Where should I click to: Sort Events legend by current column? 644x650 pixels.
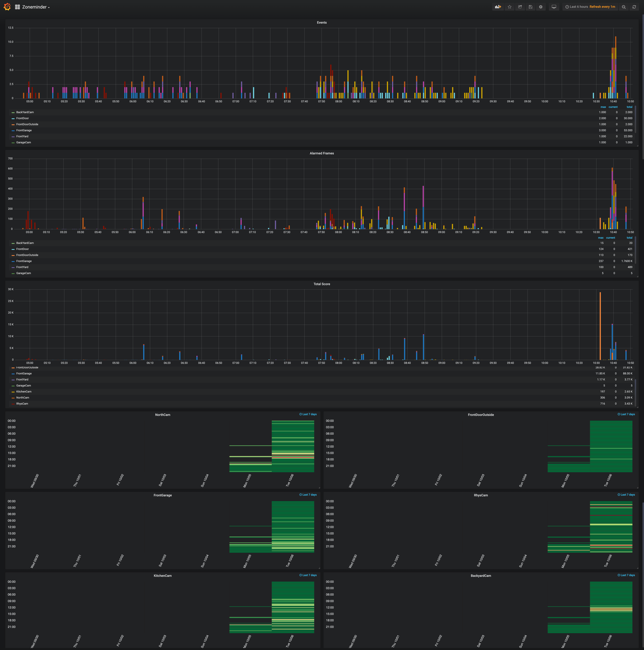[x=613, y=107]
